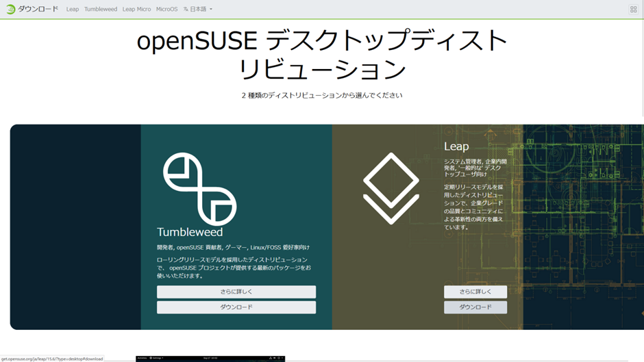Open the Tumbleweed navigation menu item
This screenshot has width=644, height=362.
coord(101,10)
